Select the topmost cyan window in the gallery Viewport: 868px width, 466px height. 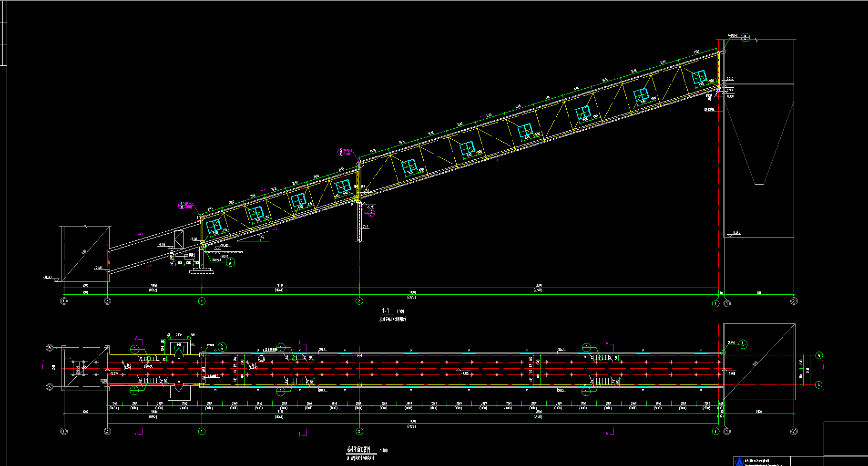tap(699, 77)
